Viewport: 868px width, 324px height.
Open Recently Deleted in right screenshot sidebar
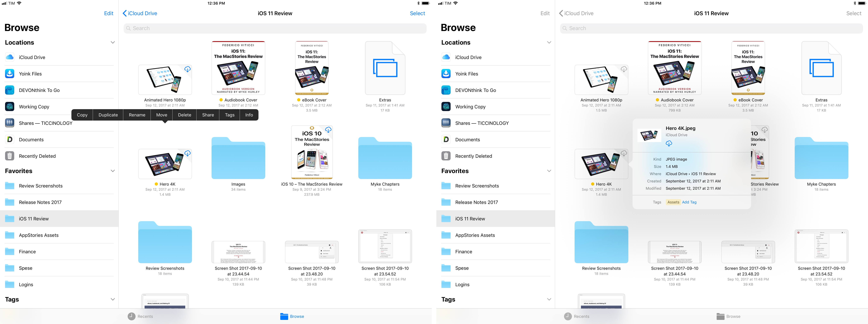(495, 156)
